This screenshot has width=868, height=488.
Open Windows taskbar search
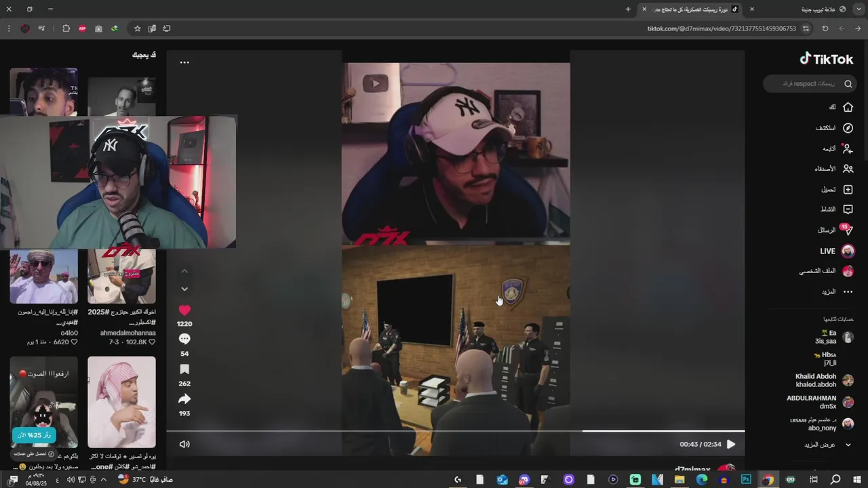[x=835, y=479]
